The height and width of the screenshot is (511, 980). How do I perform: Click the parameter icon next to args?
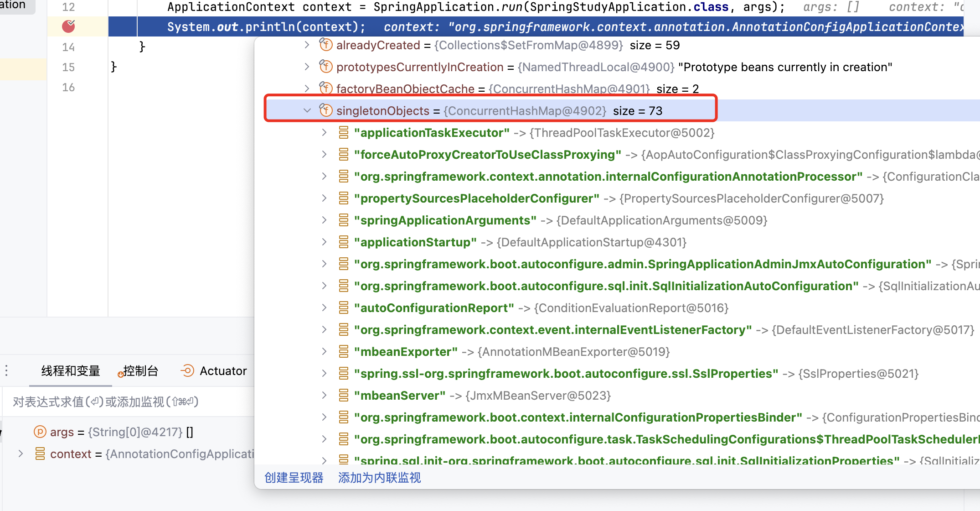pyautogui.click(x=40, y=432)
